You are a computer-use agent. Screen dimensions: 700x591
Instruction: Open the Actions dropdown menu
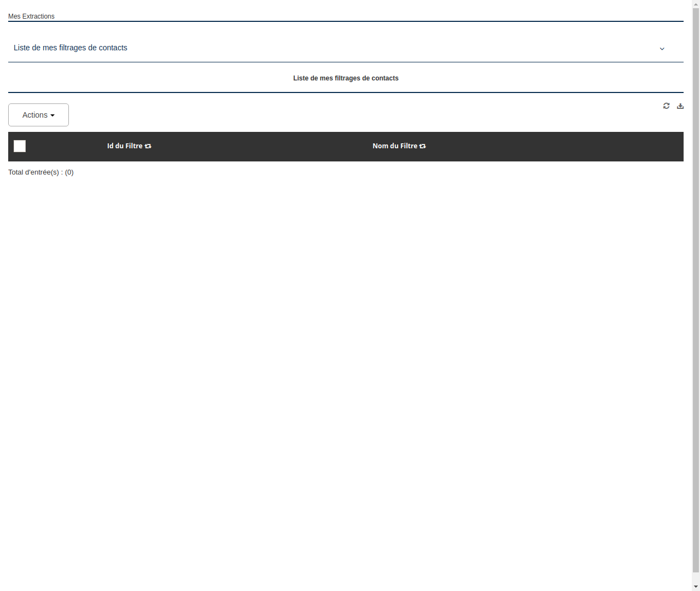[x=38, y=115]
